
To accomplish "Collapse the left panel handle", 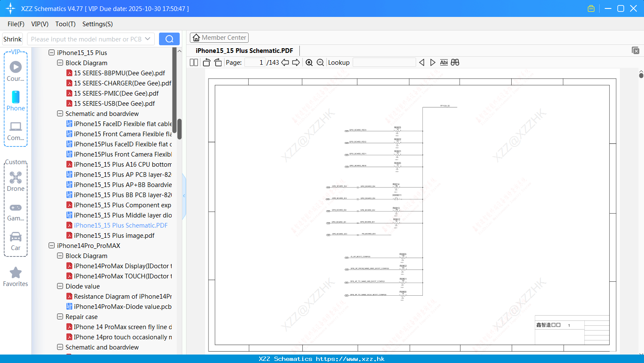I will pyautogui.click(x=184, y=195).
